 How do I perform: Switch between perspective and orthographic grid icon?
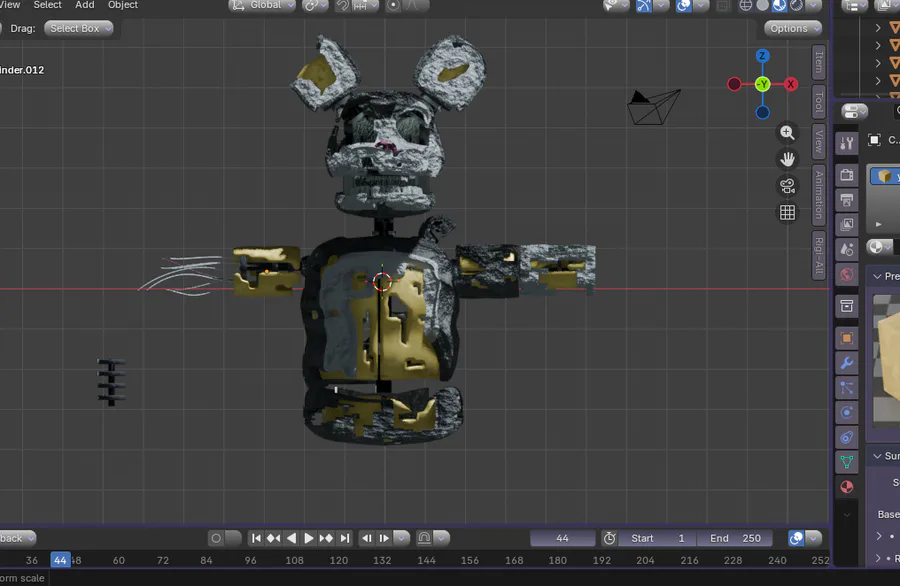tap(788, 212)
